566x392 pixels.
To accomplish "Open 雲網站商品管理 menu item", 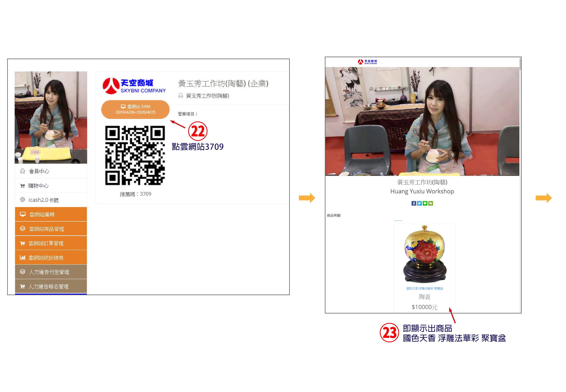I will pyautogui.click(x=51, y=229).
